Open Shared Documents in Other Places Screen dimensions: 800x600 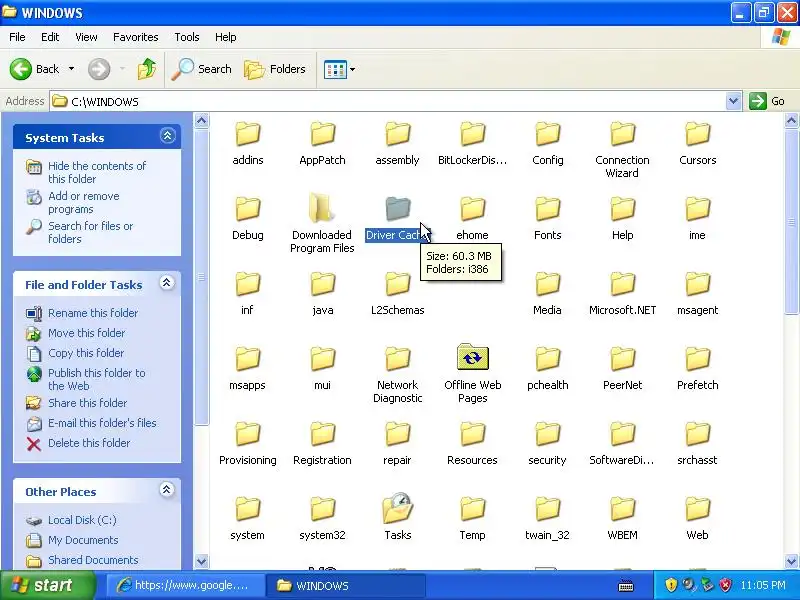click(93, 560)
